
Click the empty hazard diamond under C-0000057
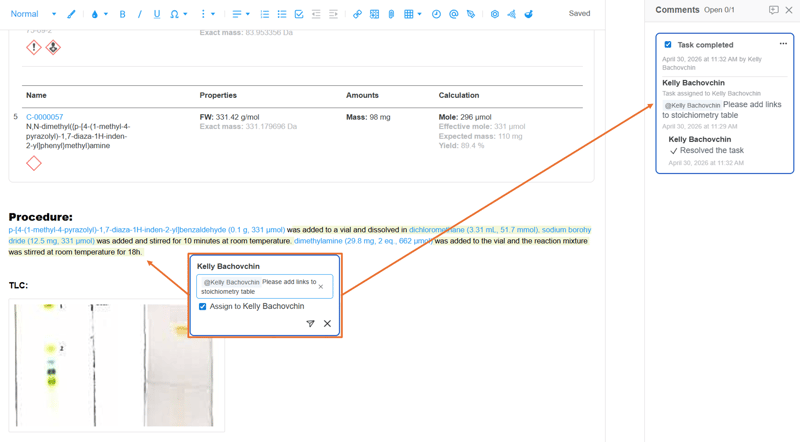[x=34, y=163]
